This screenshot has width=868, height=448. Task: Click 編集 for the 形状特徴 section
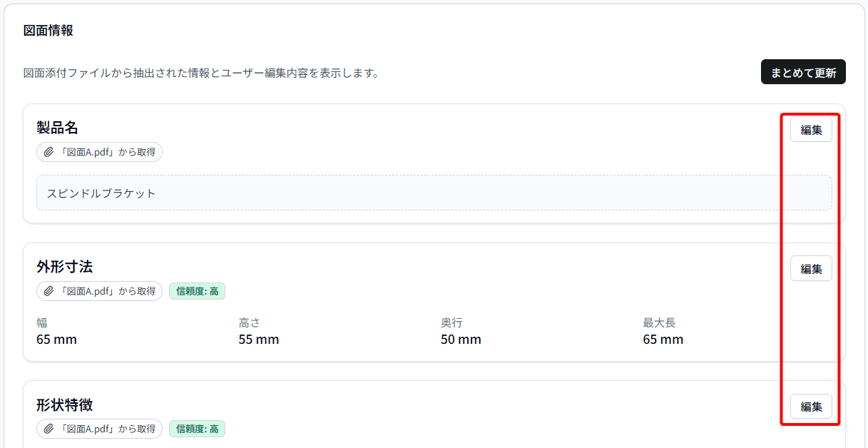pos(811,406)
